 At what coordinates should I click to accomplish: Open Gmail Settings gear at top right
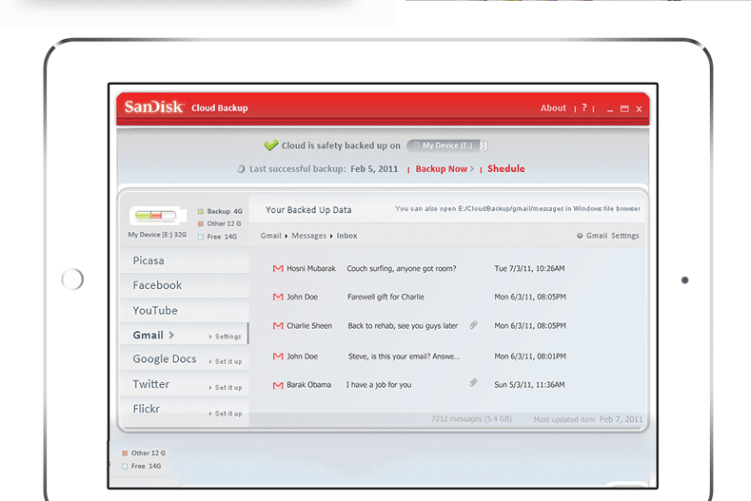(x=608, y=236)
